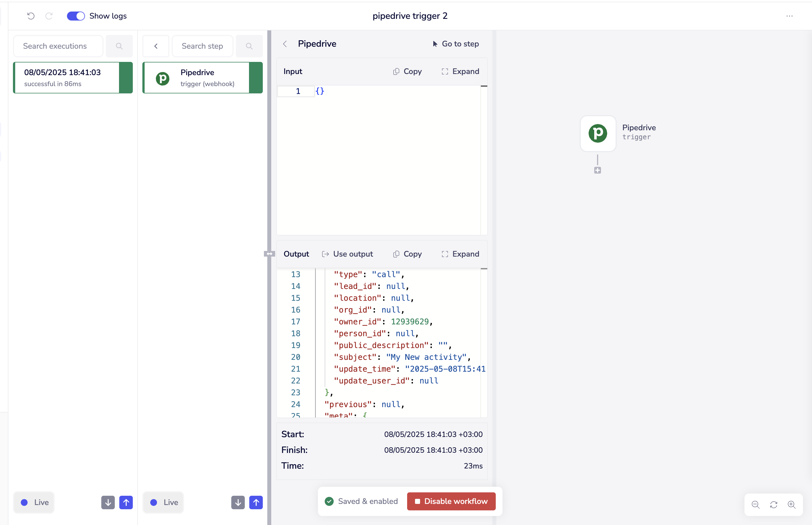Click the search executions magnifier icon

coord(119,46)
